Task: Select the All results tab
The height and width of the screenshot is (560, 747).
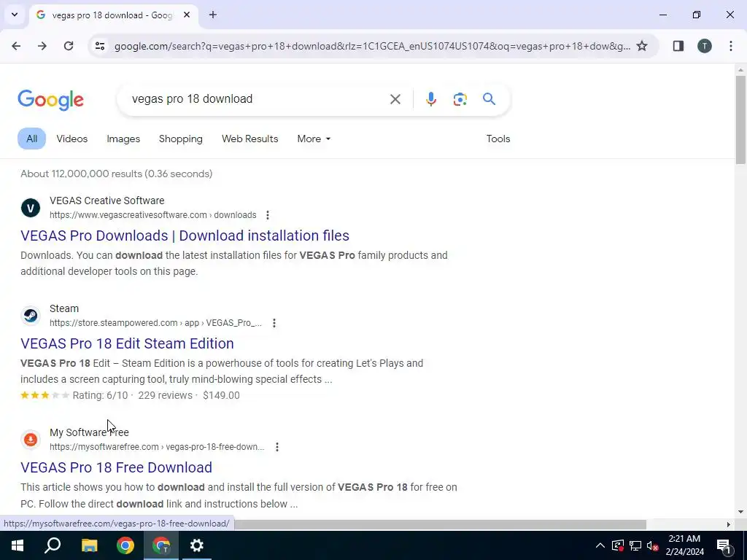Action: coord(32,139)
